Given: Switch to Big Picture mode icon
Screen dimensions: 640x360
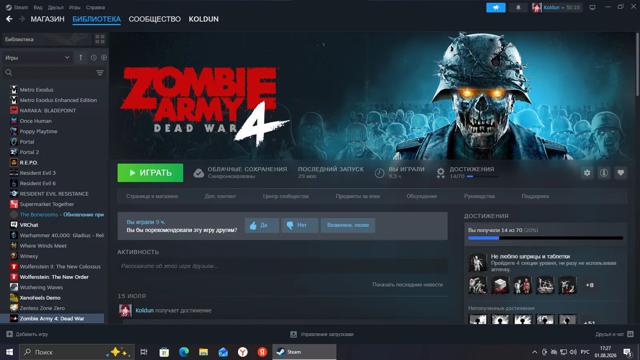Looking at the screenshot, I should tap(592, 7).
